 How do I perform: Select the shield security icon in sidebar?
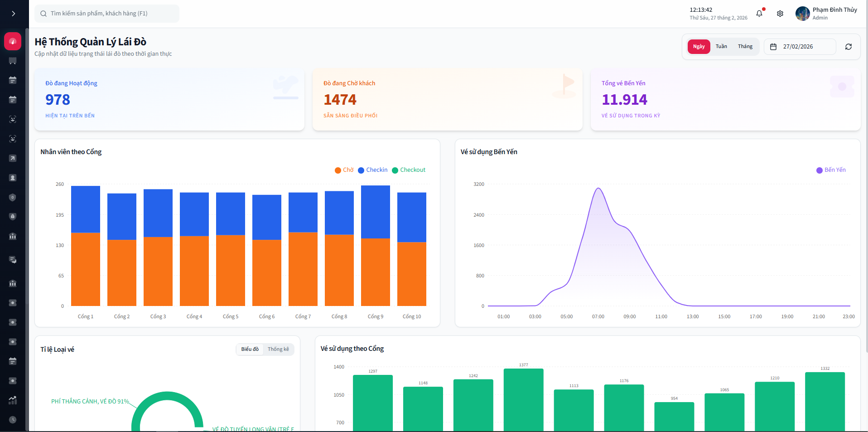(12, 197)
